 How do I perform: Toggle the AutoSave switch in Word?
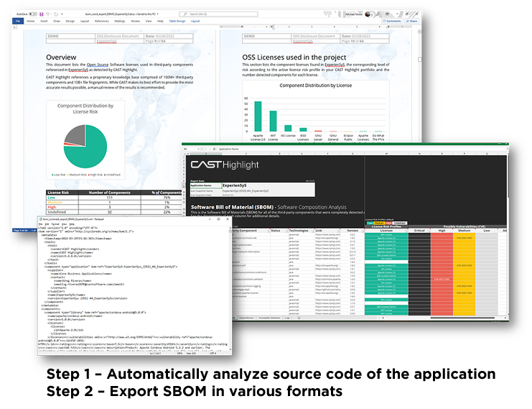click(x=34, y=13)
